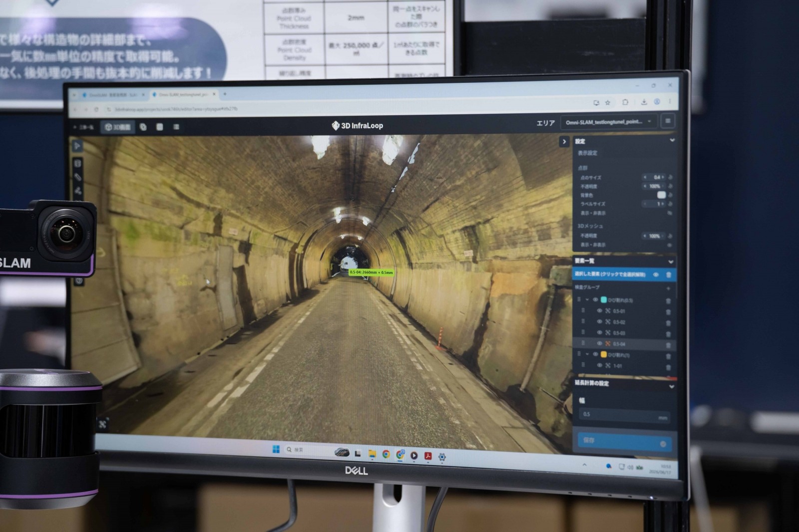Reset the point cloud 不透明度 value
The width and height of the screenshot is (799, 532).
[670, 186]
